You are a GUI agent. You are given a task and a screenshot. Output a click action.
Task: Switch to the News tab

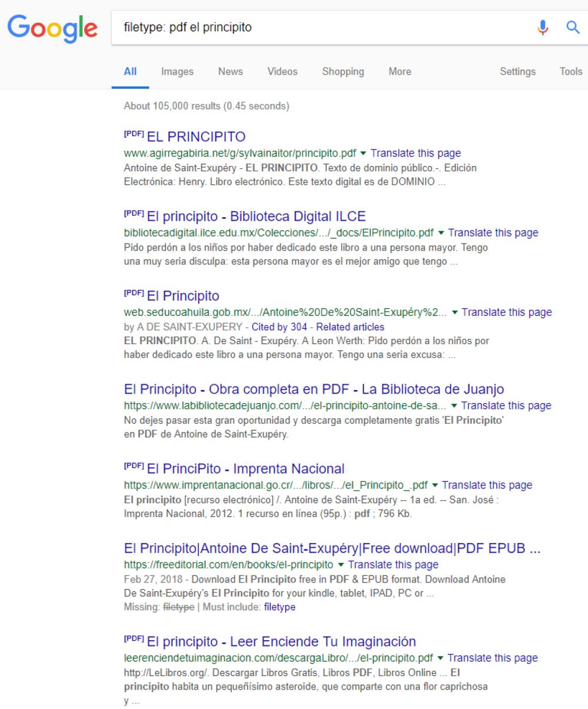point(230,71)
